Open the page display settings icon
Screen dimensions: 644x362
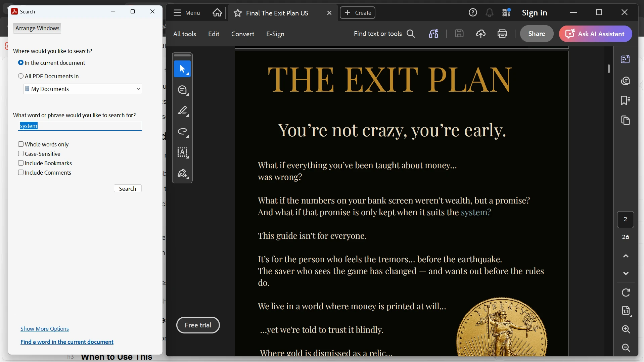click(x=626, y=311)
